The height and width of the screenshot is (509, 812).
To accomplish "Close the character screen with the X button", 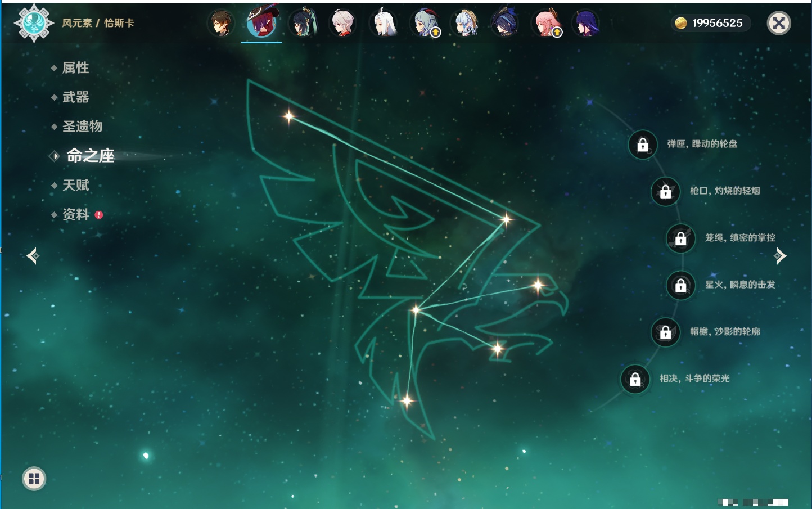I will (x=779, y=23).
